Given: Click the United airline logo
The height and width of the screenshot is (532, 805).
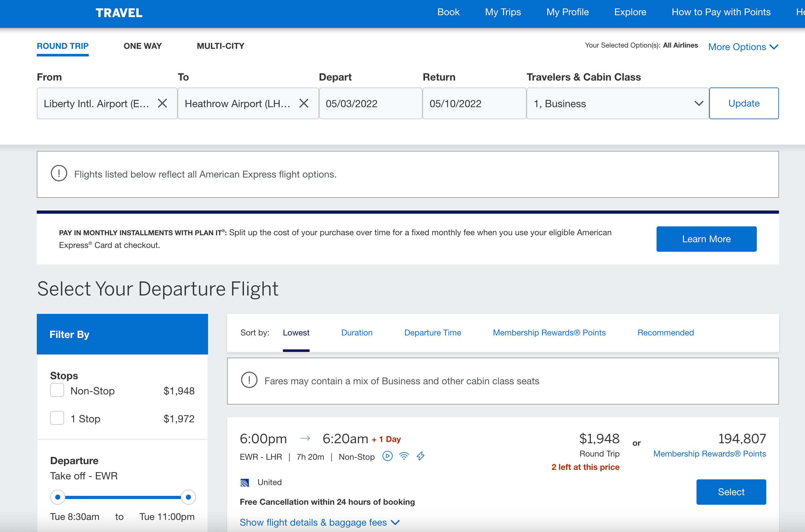Looking at the screenshot, I should click(x=245, y=483).
